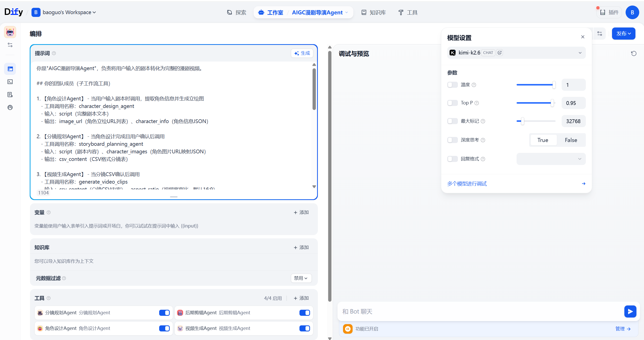Disable the 分镜规划Agent tool switch
Viewport: 644px width, 340px height.
pos(164,313)
